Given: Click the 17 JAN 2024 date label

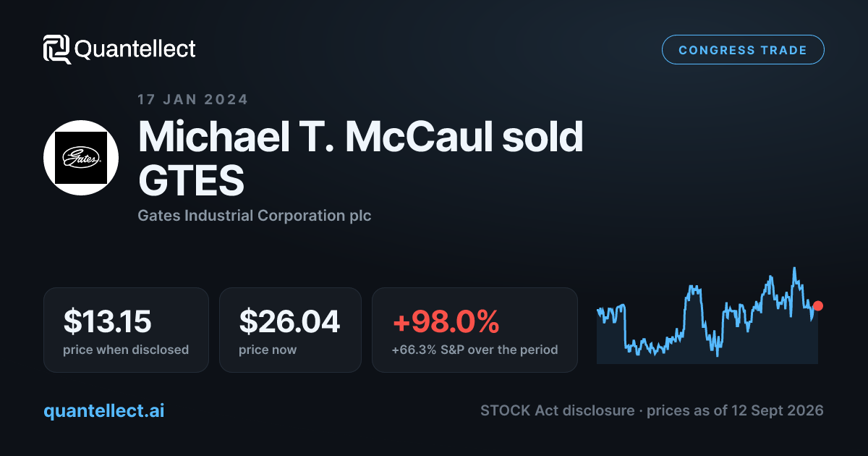Looking at the screenshot, I should pos(193,100).
